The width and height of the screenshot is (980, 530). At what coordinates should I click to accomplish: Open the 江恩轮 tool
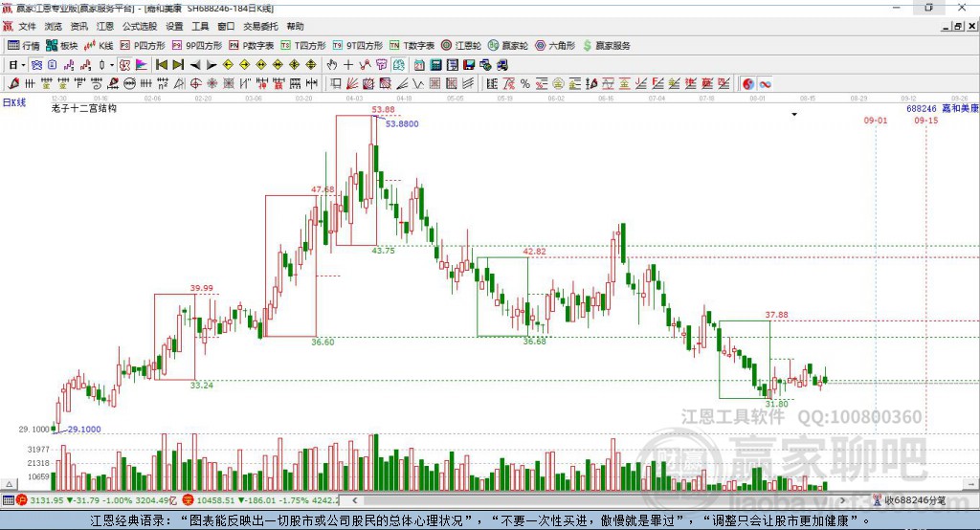pyautogui.click(x=461, y=46)
